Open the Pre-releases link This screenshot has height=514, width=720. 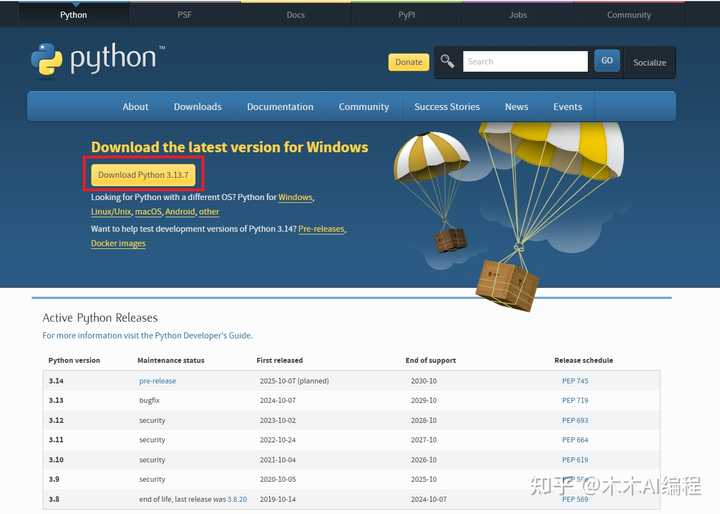pos(321,229)
